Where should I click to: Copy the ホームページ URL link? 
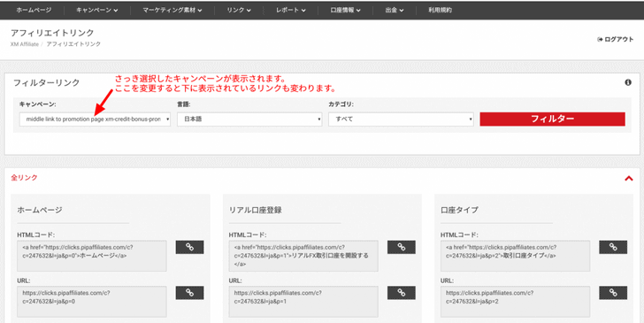(x=189, y=293)
